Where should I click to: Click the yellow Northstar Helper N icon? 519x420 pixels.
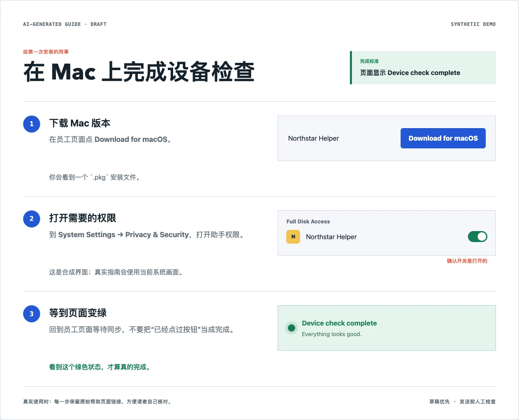[x=293, y=237]
